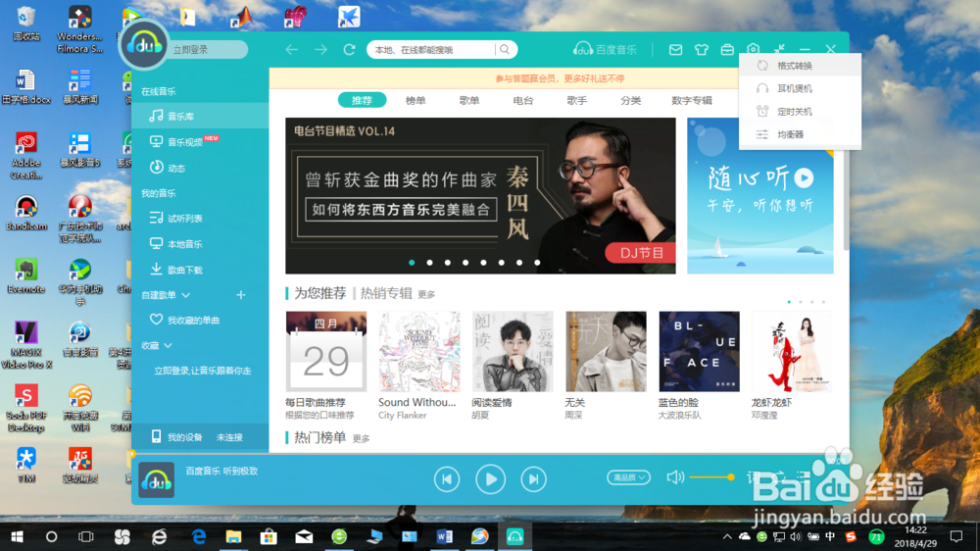This screenshot has height=551, width=980.
Task: Adjust the volume slider
Action: [x=711, y=477]
